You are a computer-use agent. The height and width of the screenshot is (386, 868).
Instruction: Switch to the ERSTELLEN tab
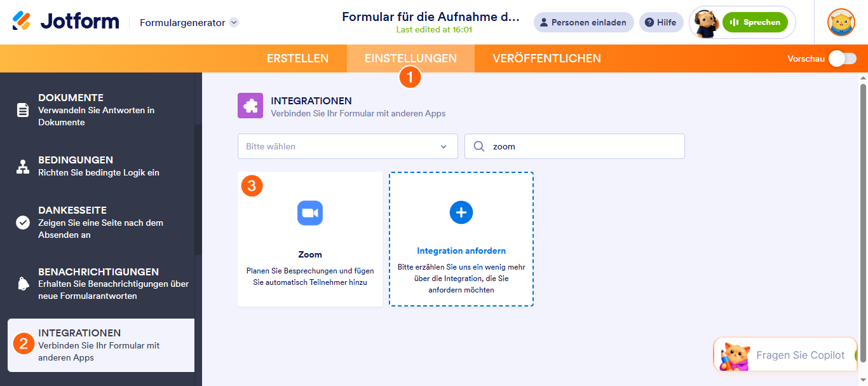(x=297, y=59)
